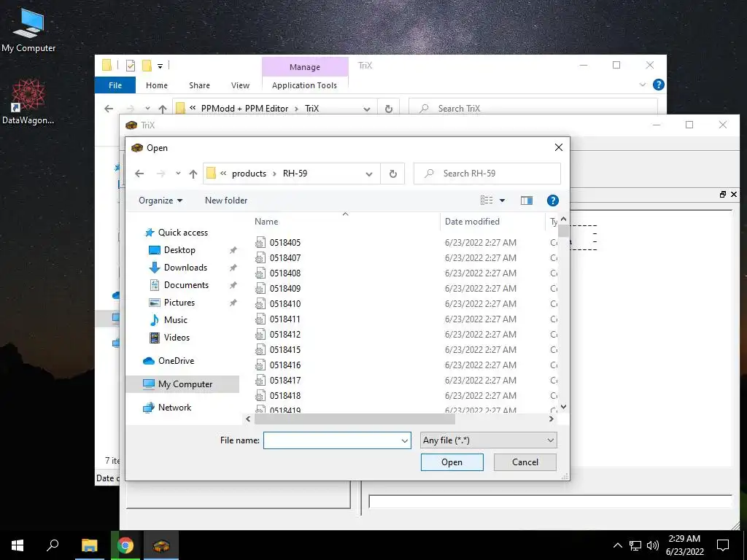Open the Application Tools tab
This screenshot has width=747, height=560.
304,85
